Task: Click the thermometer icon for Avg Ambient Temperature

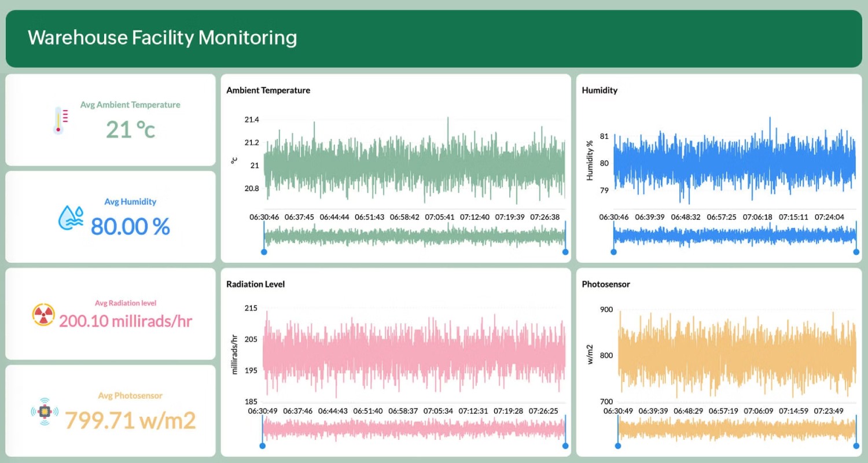Action: (x=60, y=120)
